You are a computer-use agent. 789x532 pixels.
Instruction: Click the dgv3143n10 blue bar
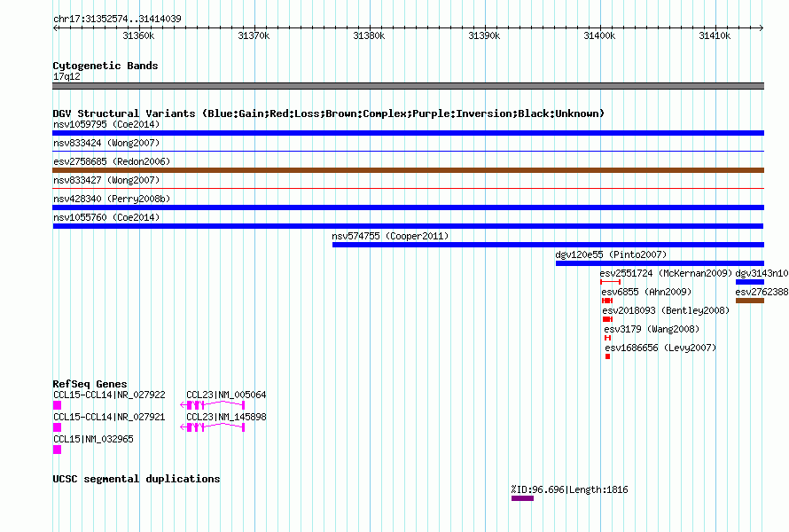[750, 282]
